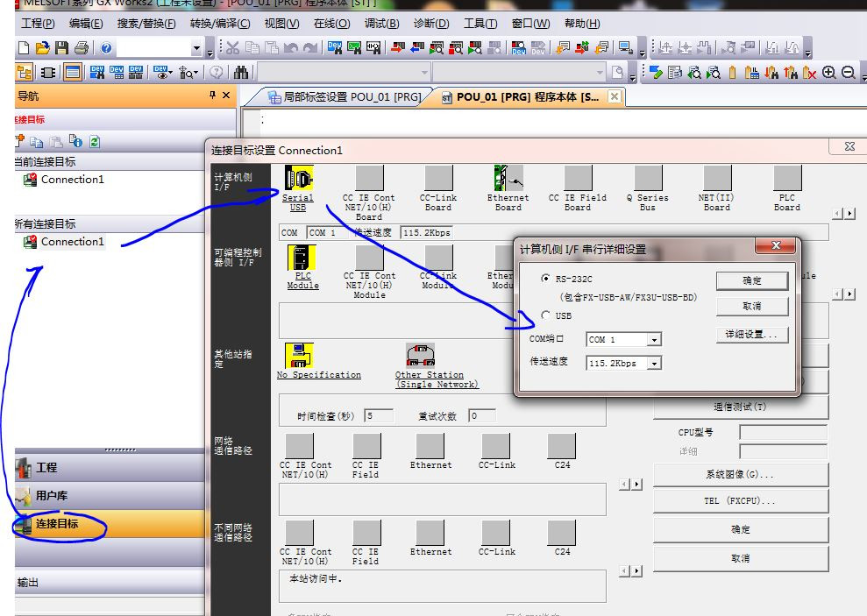867x616 pixels.
Task: Click the TEL (FXCPU)... button
Action: (741, 501)
